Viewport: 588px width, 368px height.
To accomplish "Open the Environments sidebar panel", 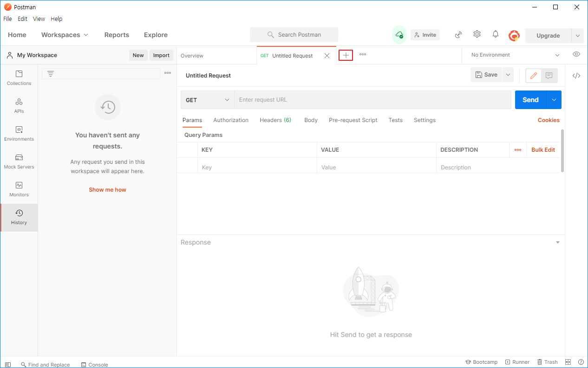I will pos(19,134).
